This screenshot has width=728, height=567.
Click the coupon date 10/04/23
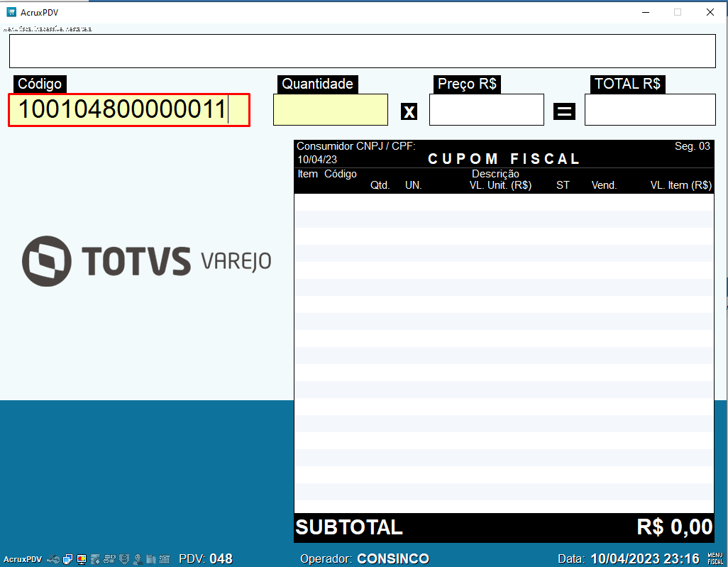[x=317, y=160]
